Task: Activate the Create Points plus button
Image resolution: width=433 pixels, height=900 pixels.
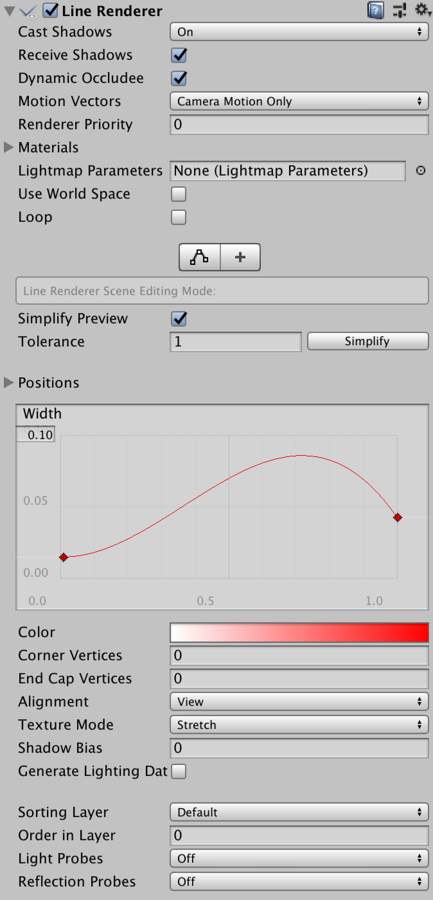Action: pos(240,257)
